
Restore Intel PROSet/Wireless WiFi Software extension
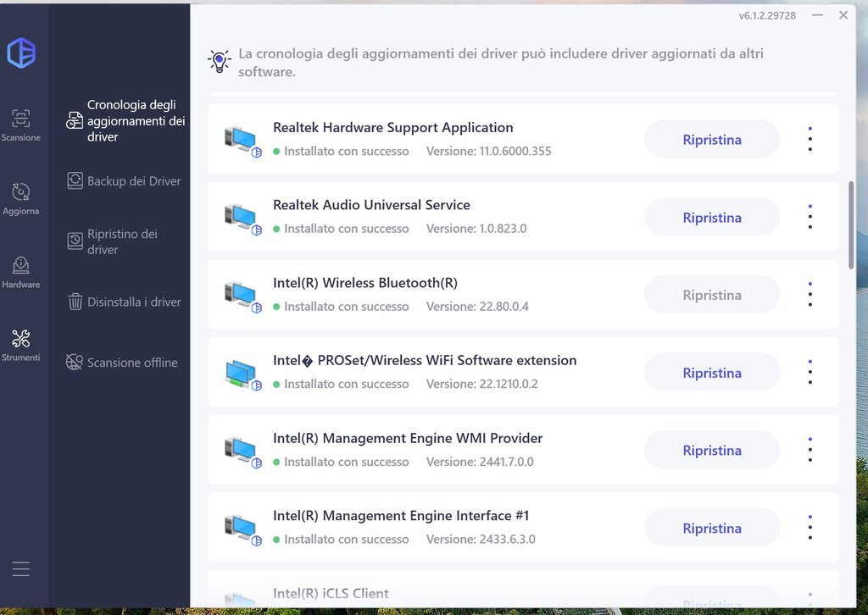(x=712, y=373)
